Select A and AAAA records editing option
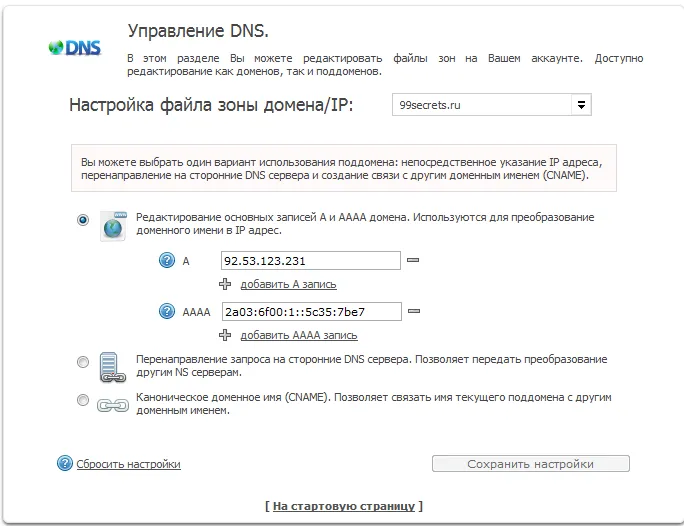 pos(83,220)
